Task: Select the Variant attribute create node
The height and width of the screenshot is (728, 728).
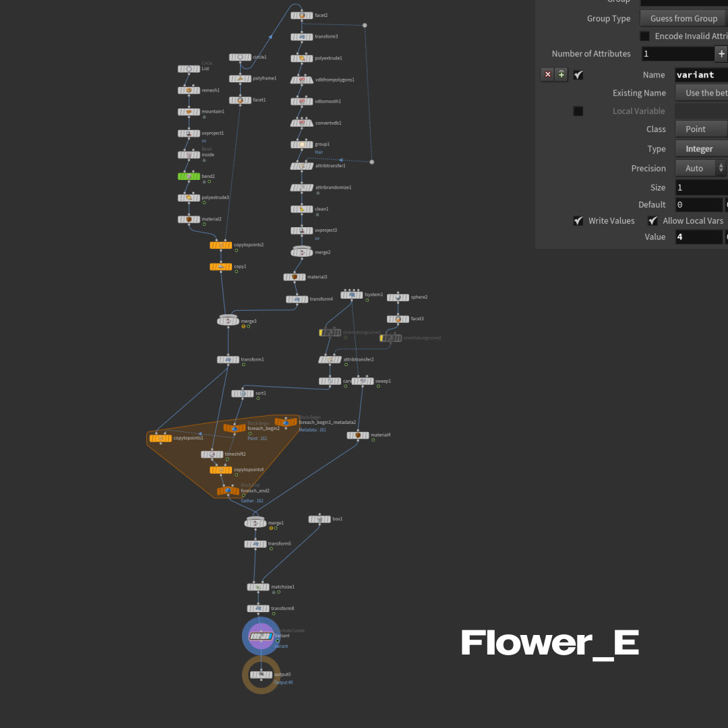Action: pos(261,636)
